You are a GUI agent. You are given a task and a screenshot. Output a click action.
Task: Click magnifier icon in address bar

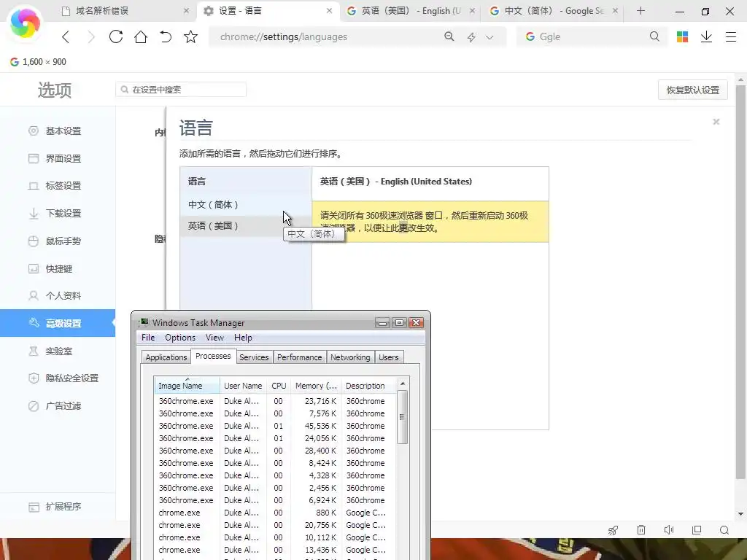[449, 36]
